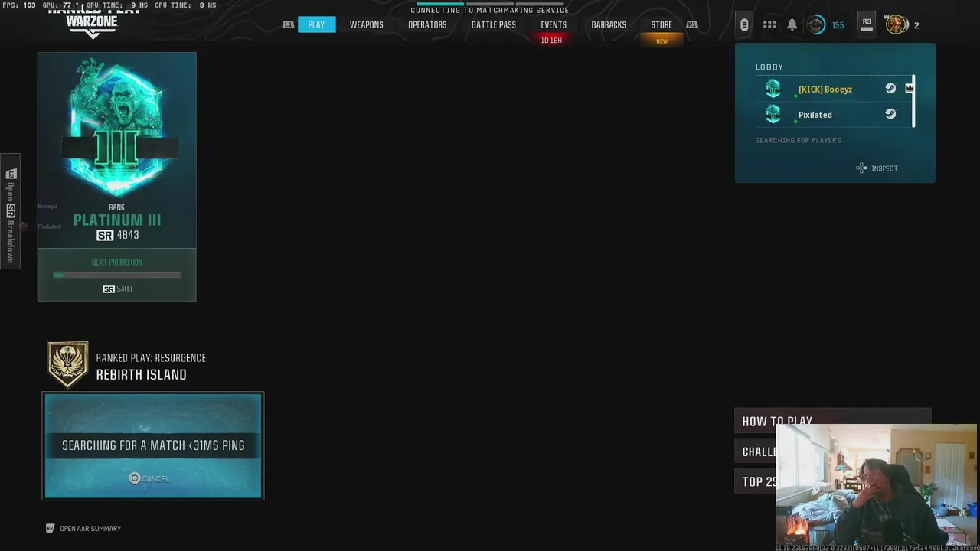Click the L1 bumper icon left of Play
Screen dimensions: 980x551
[288, 24]
